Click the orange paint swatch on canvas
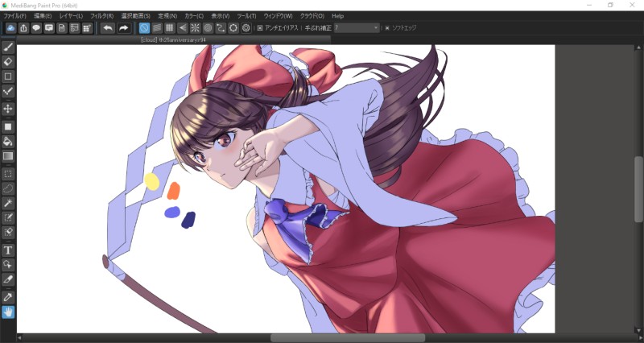Viewport: 644px width, 343px height. click(x=174, y=191)
